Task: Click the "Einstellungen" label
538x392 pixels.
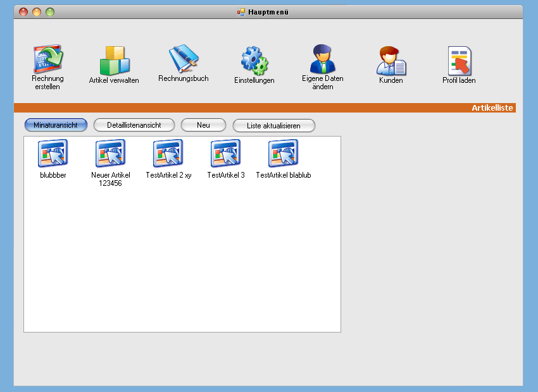Action: point(254,80)
